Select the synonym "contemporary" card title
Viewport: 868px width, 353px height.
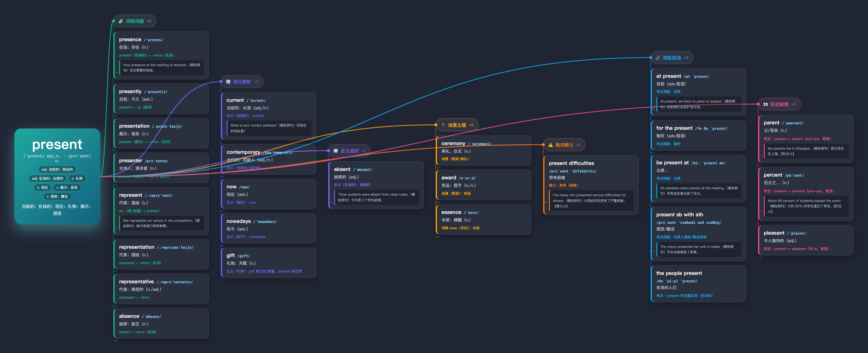click(x=243, y=152)
